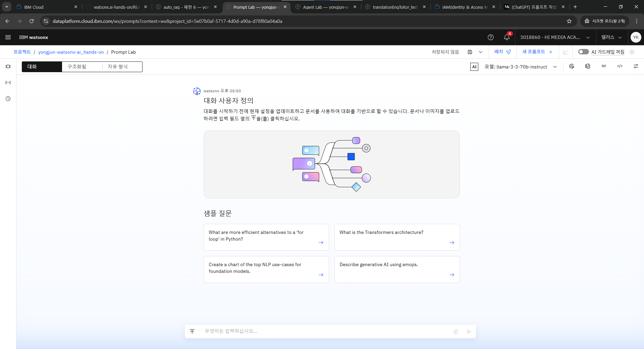Screen dimensions: 644x349
Task: Expand the save options chevron
Action: [x=481, y=52]
